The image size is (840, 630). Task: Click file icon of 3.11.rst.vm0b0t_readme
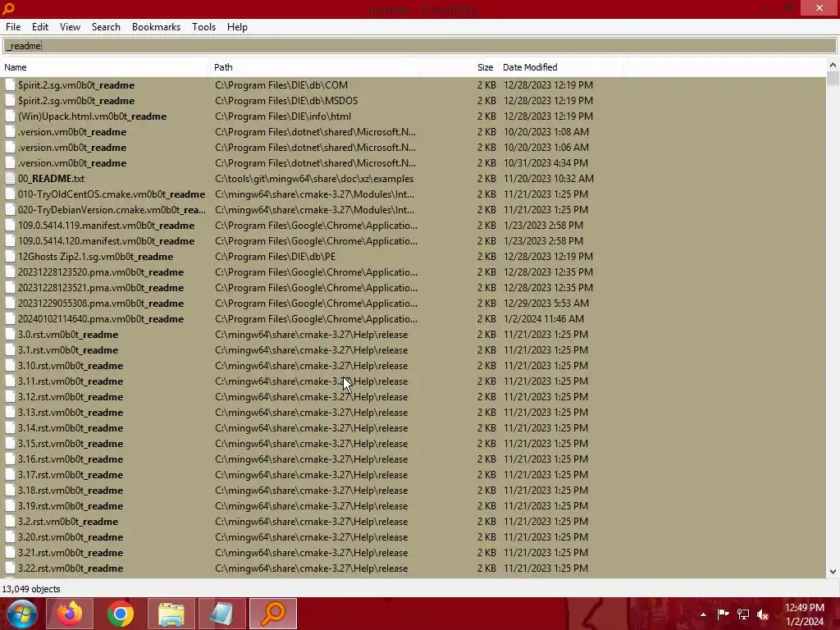point(10,381)
